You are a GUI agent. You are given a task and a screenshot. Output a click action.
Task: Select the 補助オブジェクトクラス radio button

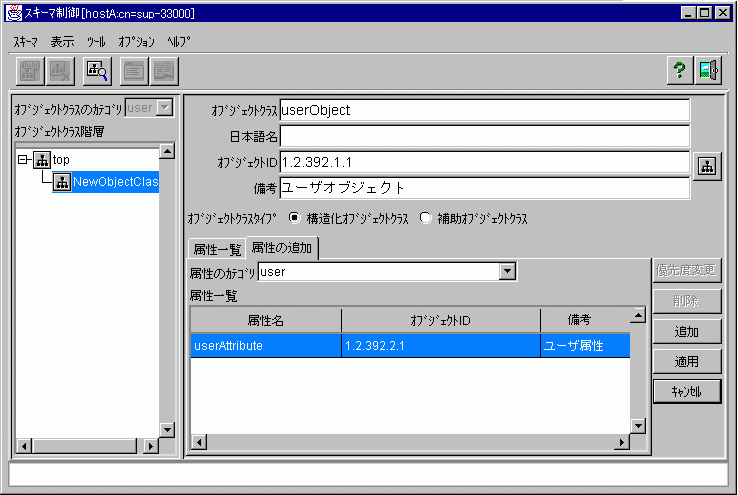pos(425,218)
